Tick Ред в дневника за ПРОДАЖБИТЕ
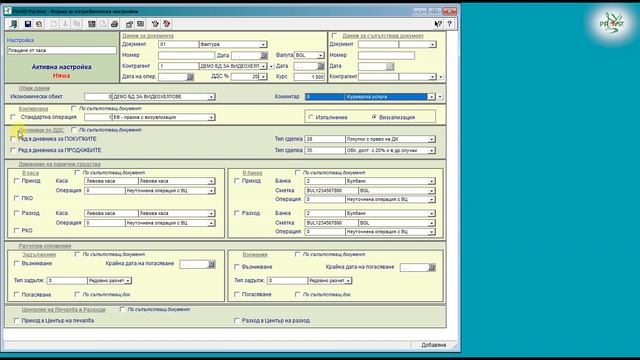This screenshot has height=360, width=640. click(13, 150)
